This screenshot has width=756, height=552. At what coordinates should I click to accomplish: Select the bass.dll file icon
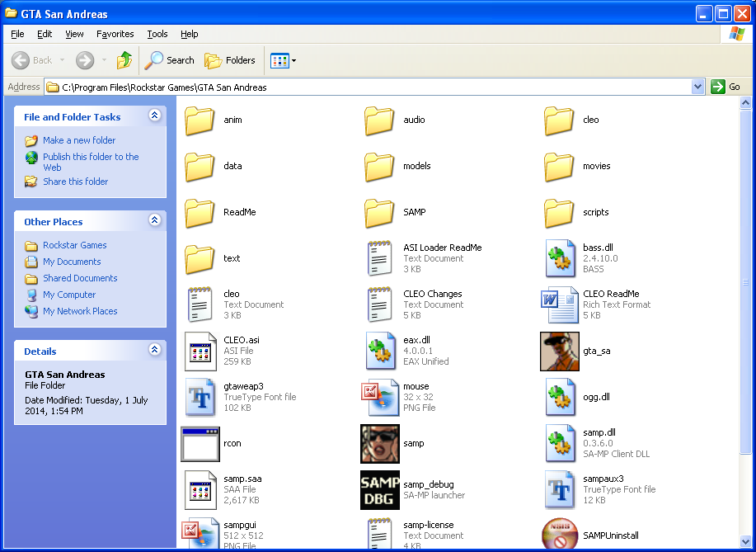(561, 258)
